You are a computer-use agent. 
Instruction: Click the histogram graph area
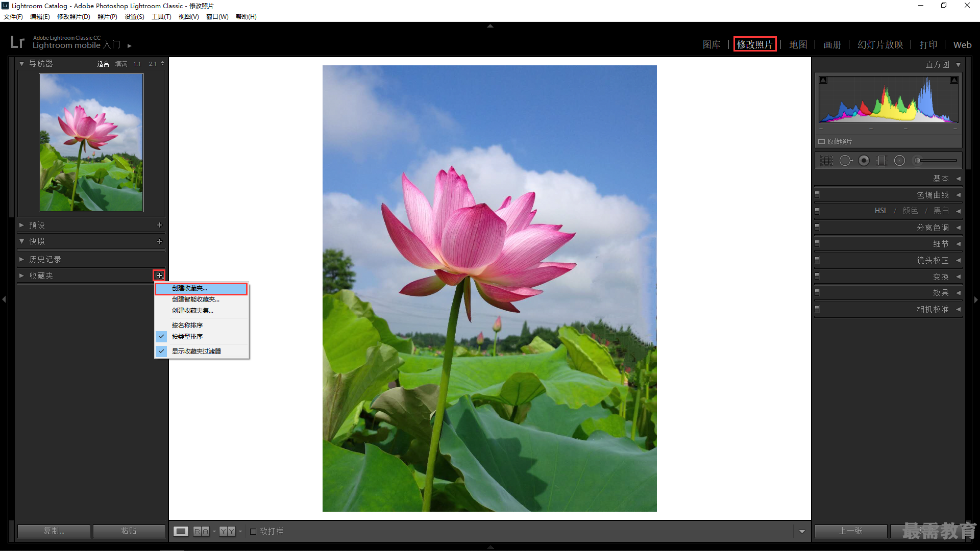pyautogui.click(x=888, y=99)
